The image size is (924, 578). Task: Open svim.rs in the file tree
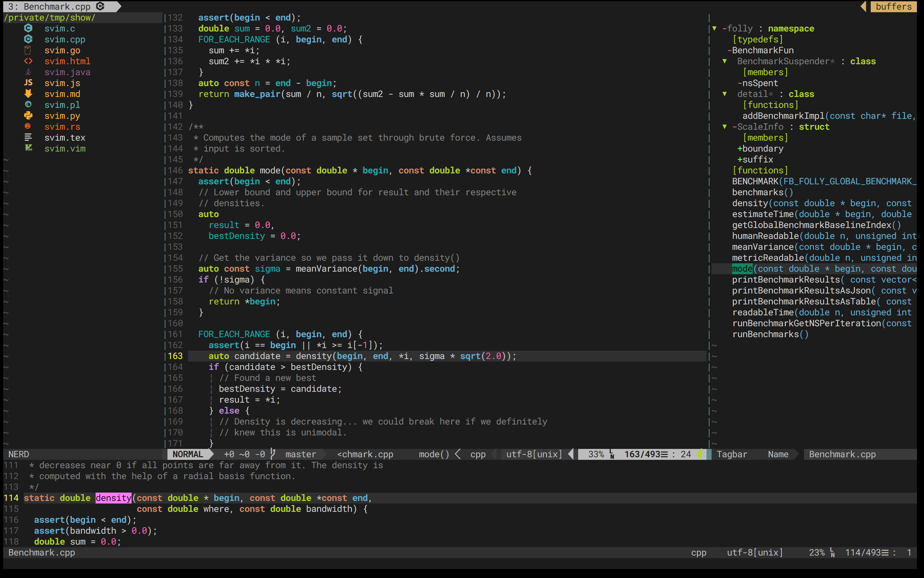pyautogui.click(x=62, y=127)
